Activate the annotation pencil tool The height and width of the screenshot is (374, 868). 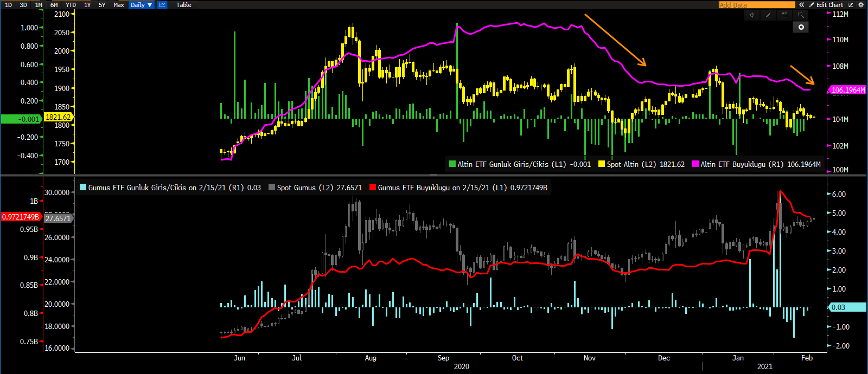(x=768, y=15)
